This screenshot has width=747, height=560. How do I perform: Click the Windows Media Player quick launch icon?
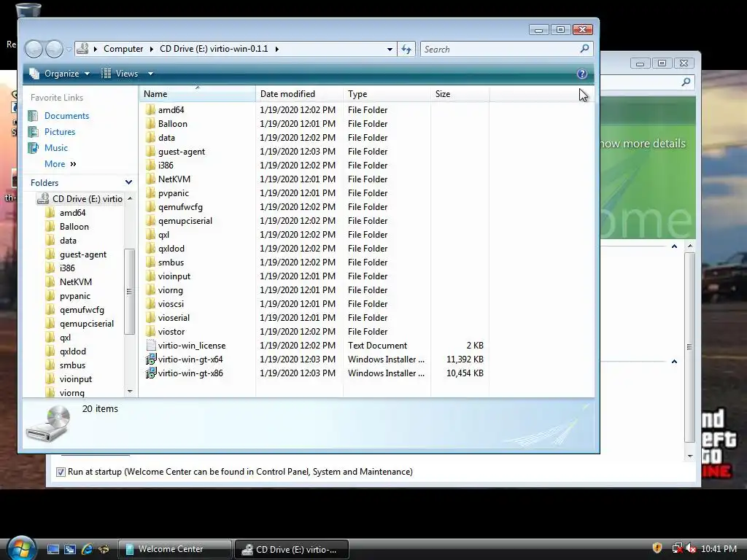click(x=104, y=549)
